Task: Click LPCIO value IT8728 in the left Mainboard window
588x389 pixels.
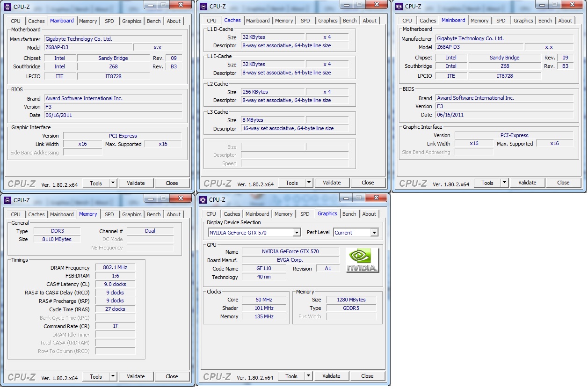Action: [x=113, y=76]
